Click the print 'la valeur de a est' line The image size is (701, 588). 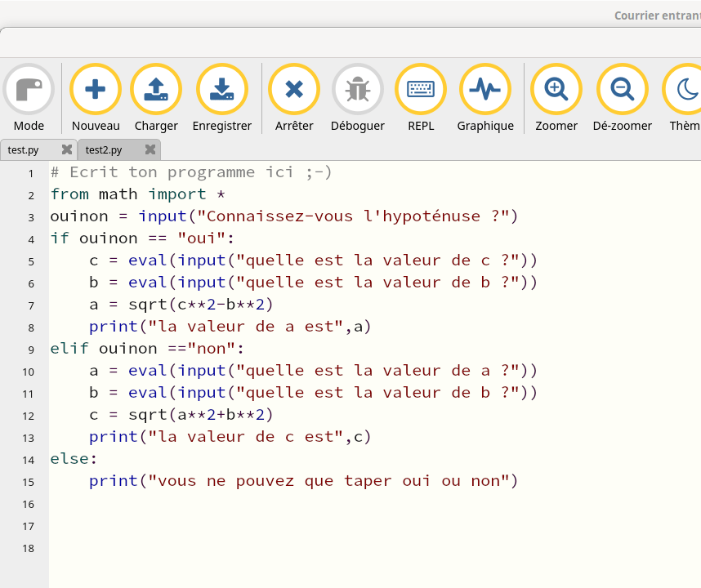coord(230,327)
